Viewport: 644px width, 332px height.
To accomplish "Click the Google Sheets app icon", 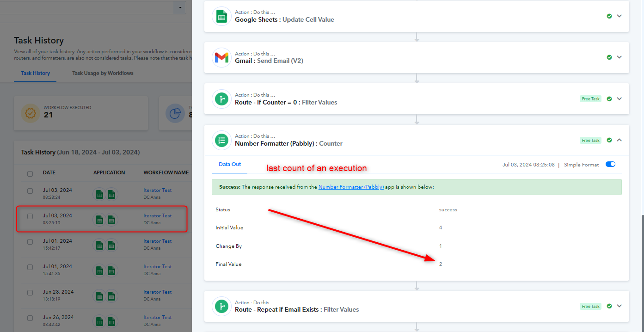I will (x=221, y=17).
